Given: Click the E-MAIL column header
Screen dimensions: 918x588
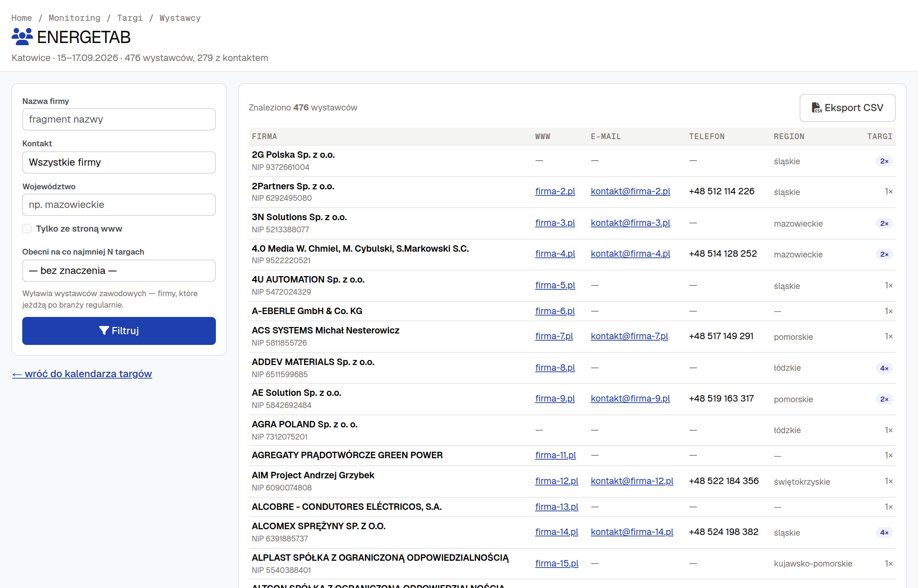Looking at the screenshot, I should coord(606,136).
